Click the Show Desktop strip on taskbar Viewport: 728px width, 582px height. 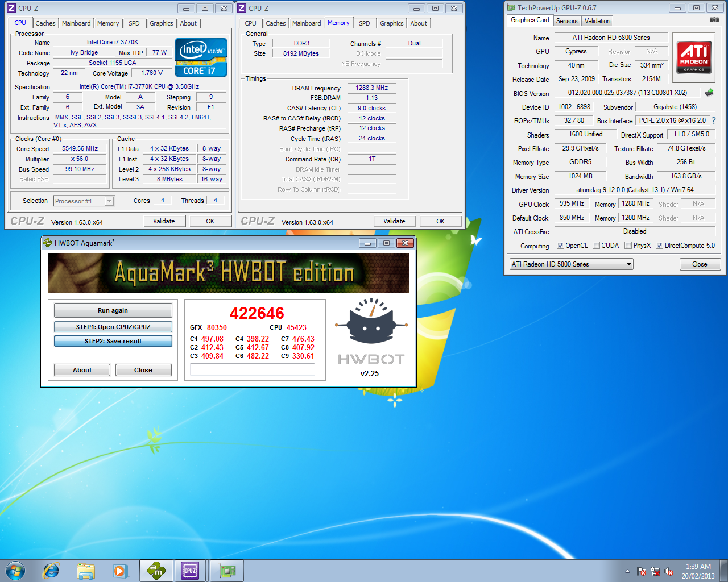pos(724,571)
